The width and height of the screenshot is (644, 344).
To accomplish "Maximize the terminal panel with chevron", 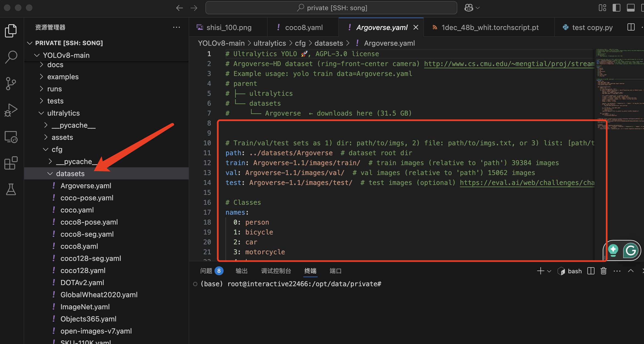I will click(631, 271).
